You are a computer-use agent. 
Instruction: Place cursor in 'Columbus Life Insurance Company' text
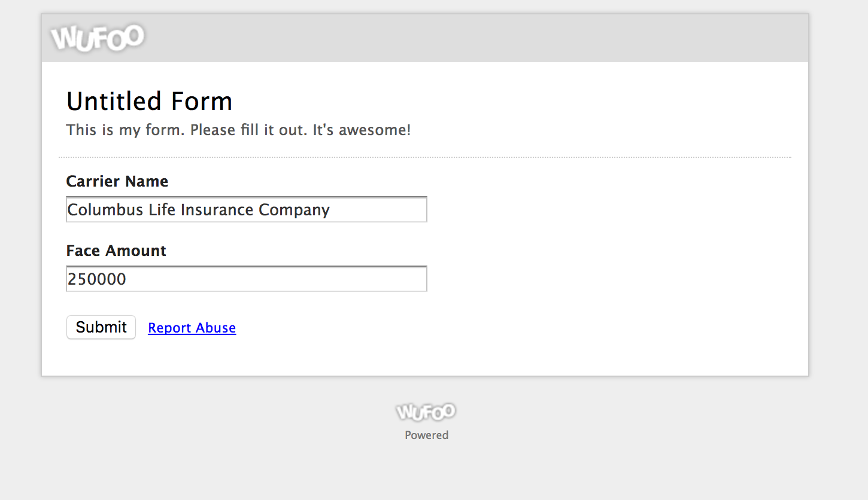pos(199,210)
